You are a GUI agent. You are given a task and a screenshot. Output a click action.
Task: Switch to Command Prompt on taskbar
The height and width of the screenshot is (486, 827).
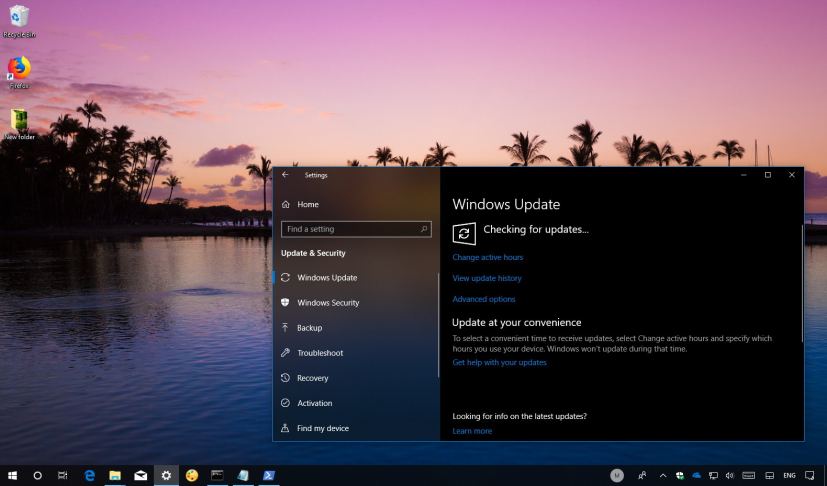(217, 475)
